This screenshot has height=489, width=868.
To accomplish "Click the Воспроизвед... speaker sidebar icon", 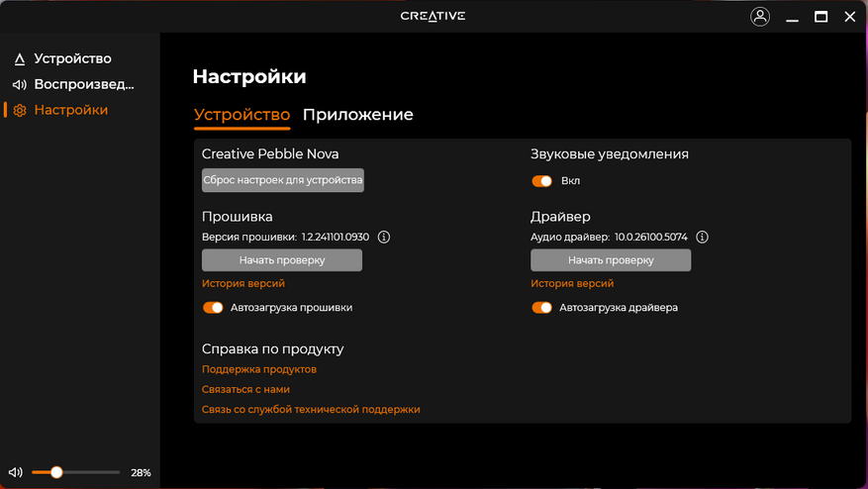I will pos(20,85).
